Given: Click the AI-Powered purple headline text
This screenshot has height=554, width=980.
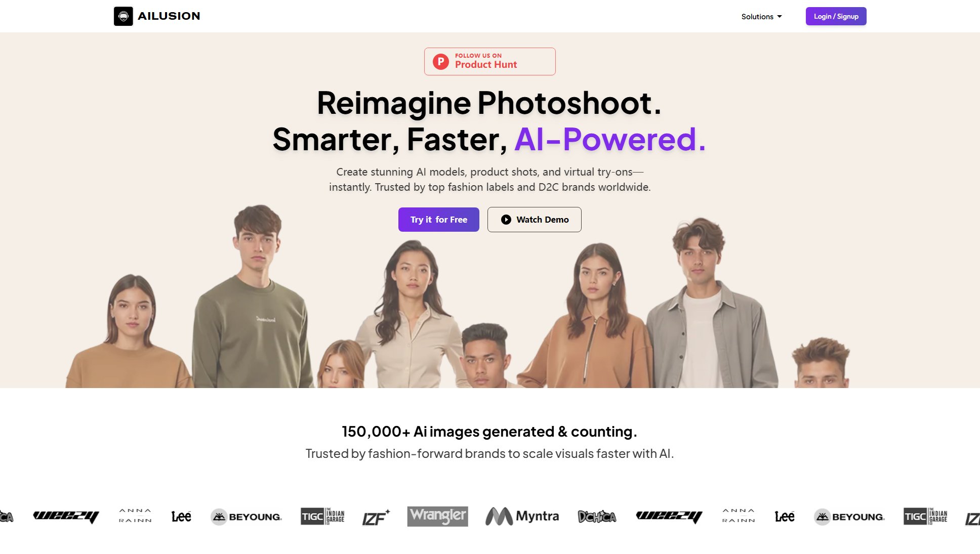Looking at the screenshot, I should (x=610, y=139).
